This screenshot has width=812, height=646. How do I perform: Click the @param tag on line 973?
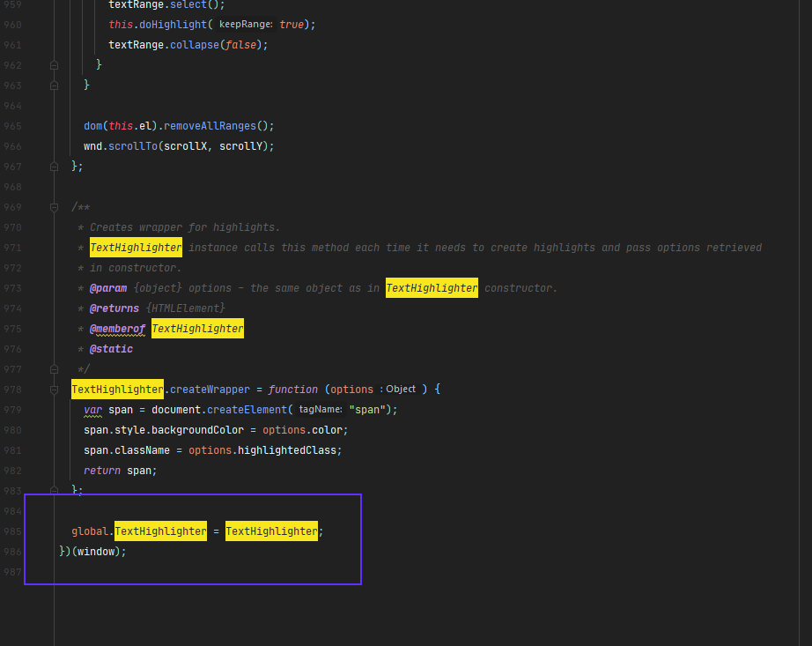point(108,288)
